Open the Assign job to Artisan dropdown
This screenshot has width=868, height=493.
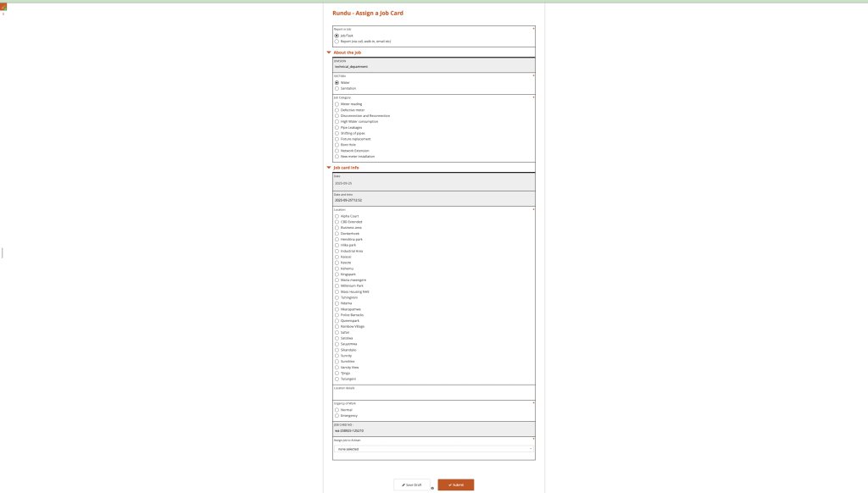[434, 449]
